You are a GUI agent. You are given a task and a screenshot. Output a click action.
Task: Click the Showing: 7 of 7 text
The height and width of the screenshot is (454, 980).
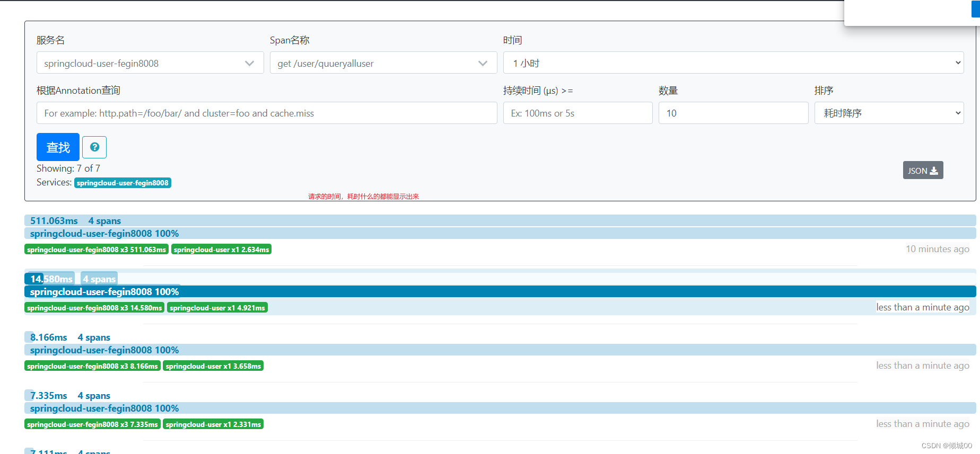pyautogui.click(x=68, y=168)
